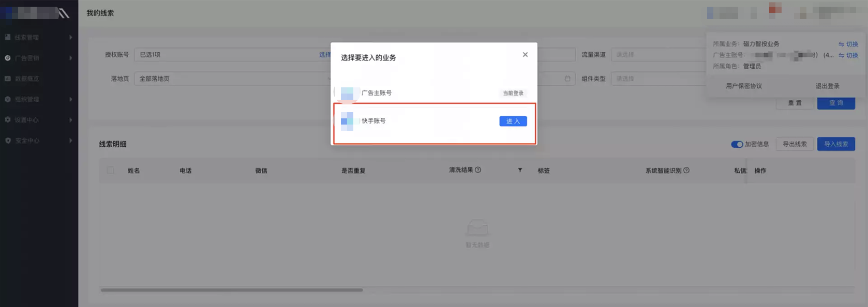The image size is (868, 307).
Task: Expand arrow next to 广告营销
Action: click(71, 58)
